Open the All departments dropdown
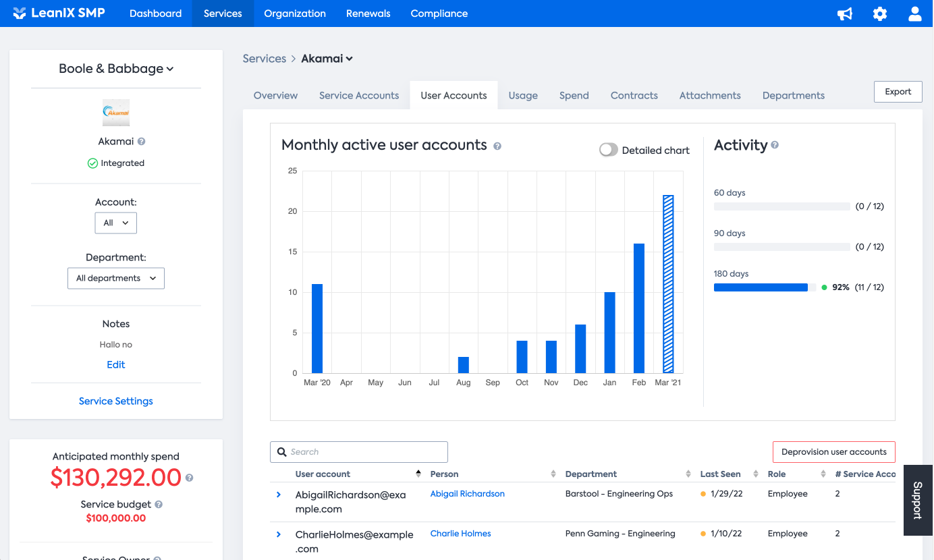The image size is (934, 560). tap(116, 278)
